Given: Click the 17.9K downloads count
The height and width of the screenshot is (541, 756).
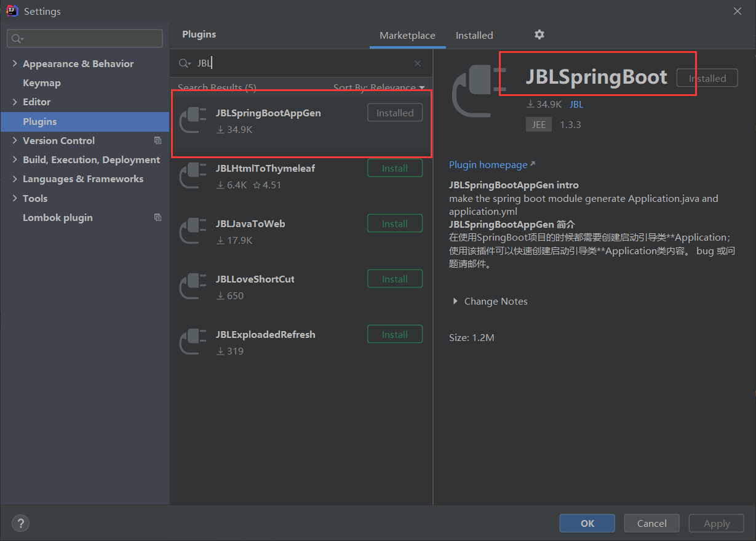Looking at the screenshot, I should click(234, 240).
